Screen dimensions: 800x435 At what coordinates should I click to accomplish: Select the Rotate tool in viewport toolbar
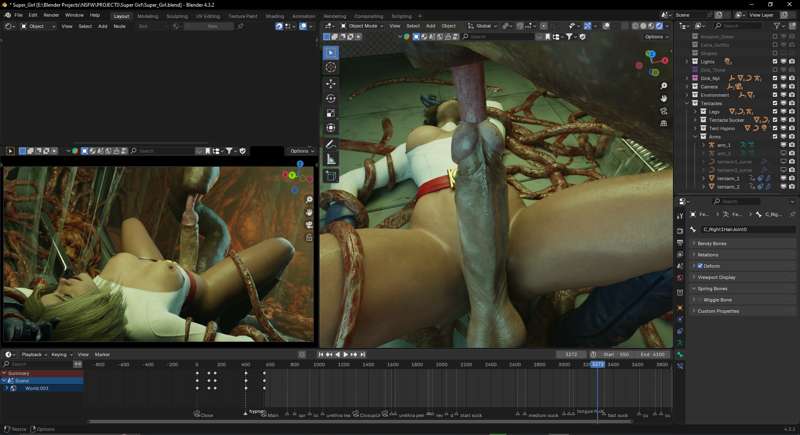click(x=330, y=98)
